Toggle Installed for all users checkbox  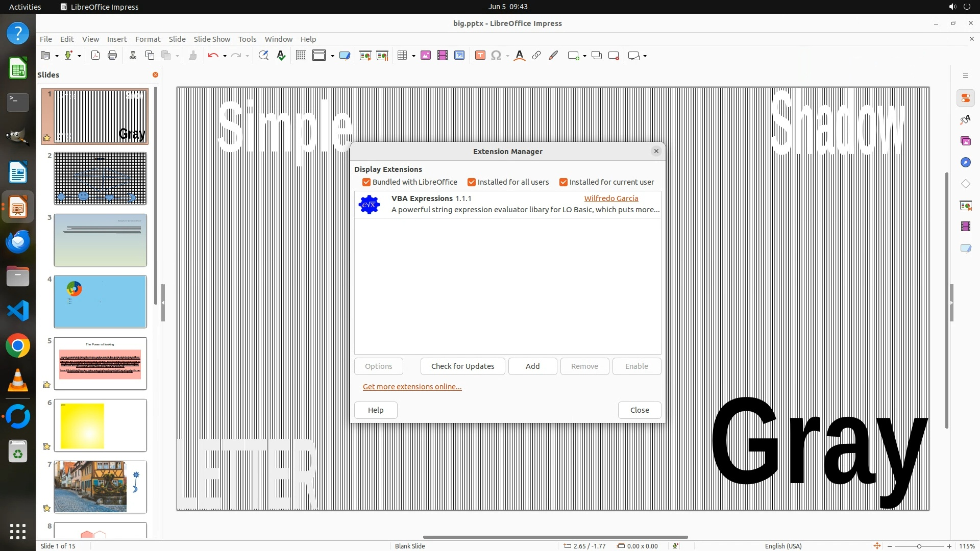(x=472, y=182)
